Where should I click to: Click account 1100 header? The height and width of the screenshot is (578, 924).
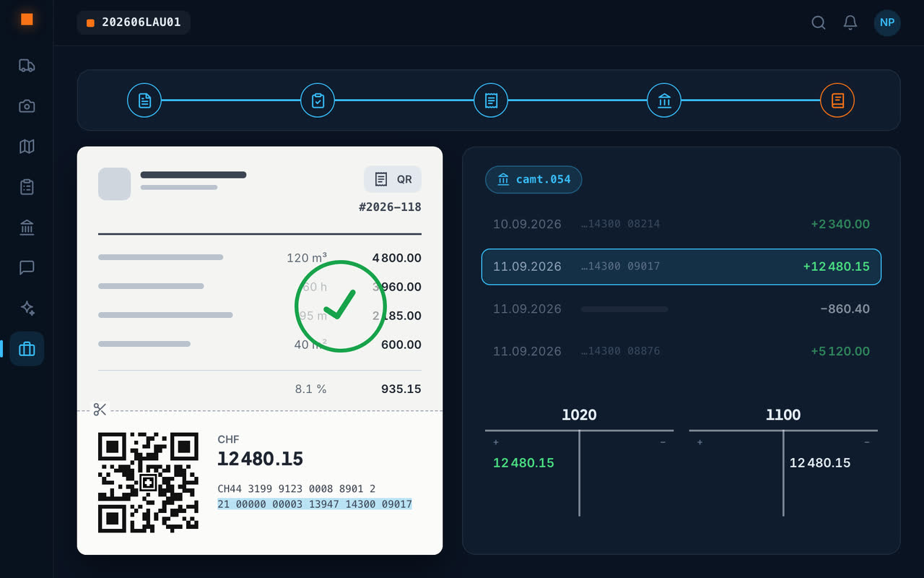[x=783, y=415]
